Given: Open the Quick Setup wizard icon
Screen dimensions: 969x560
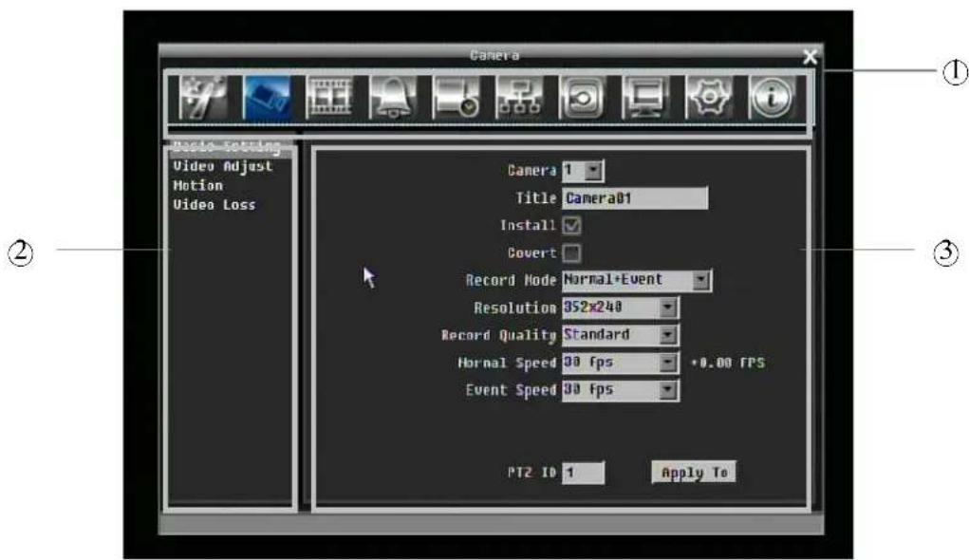Looking at the screenshot, I should click(x=203, y=98).
